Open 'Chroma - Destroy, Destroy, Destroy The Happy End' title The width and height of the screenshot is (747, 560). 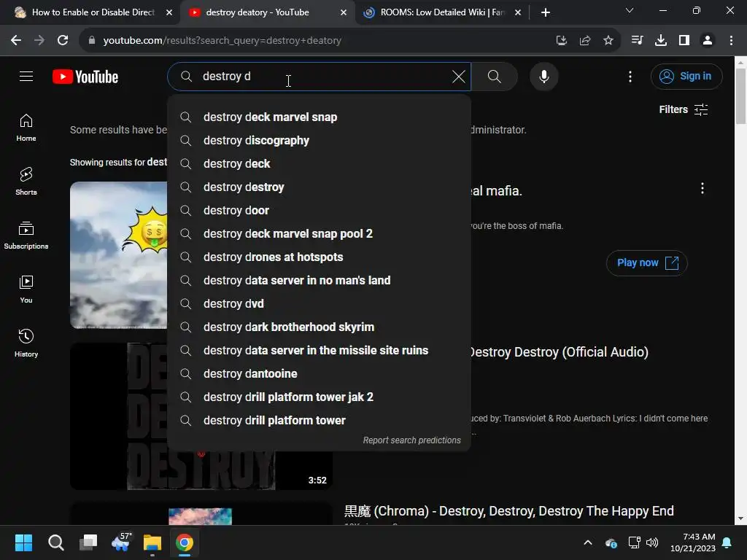pos(508,511)
